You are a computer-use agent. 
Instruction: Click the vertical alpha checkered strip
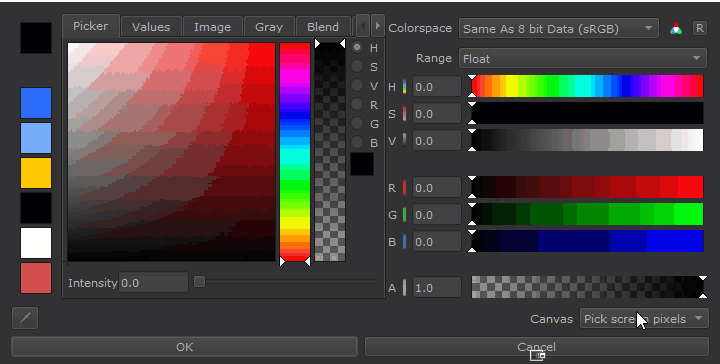[330, 152]
